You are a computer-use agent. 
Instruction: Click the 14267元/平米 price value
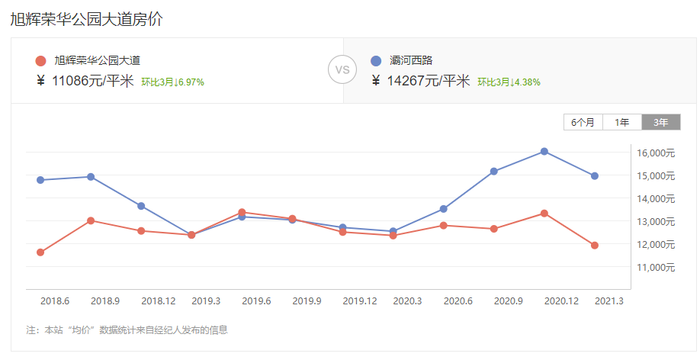coord(428,81)
